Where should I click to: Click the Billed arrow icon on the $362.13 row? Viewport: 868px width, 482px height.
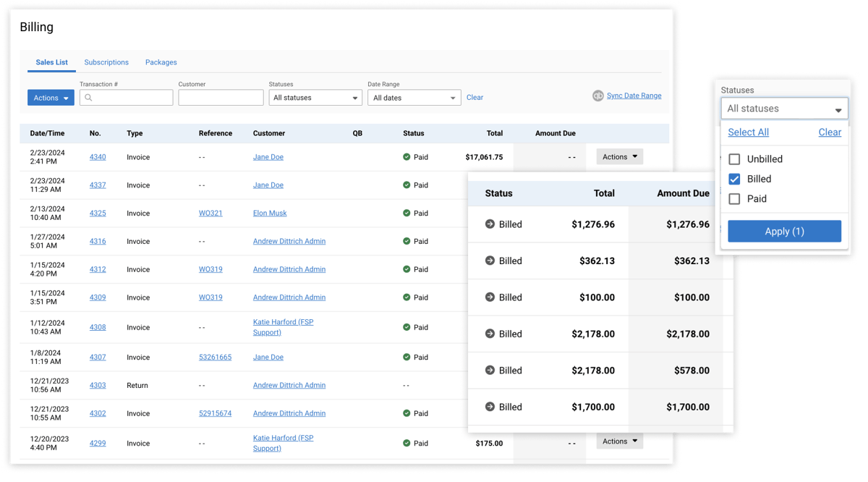(x=490, y=261)
